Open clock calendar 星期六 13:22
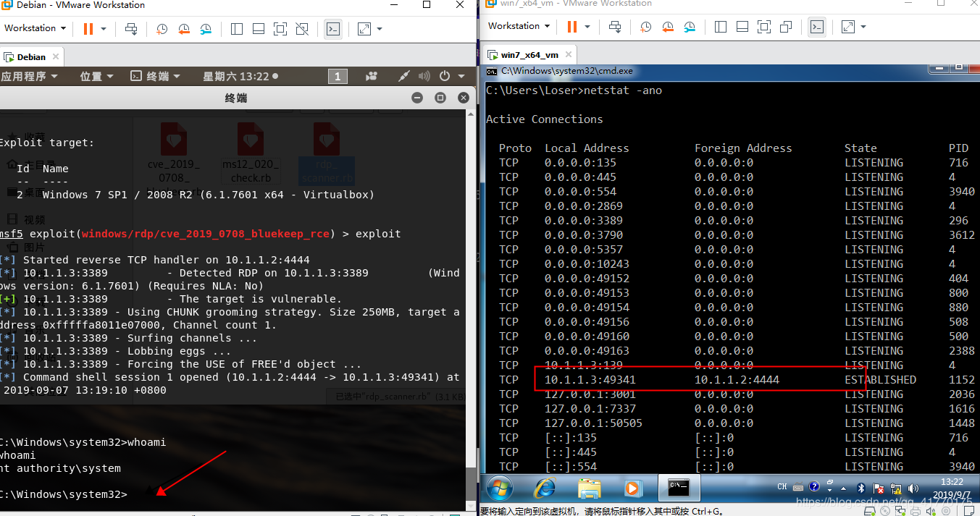 point(240,76)
